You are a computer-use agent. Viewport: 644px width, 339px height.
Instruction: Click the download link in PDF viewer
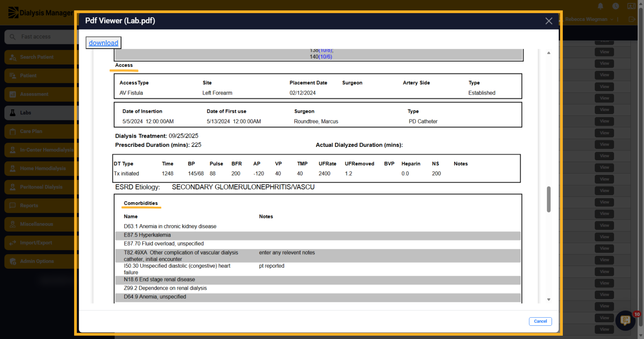103,43
